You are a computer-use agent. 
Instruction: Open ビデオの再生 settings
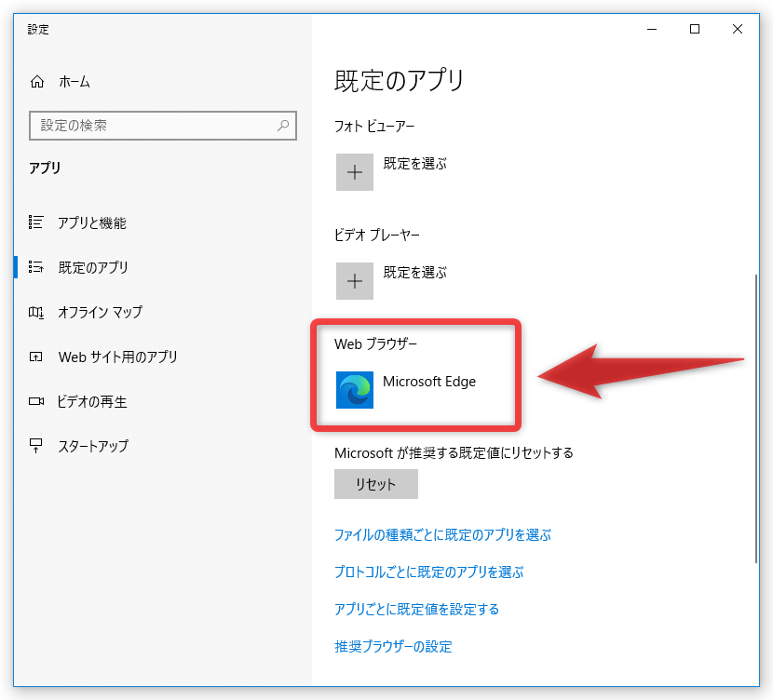(92, 401)
